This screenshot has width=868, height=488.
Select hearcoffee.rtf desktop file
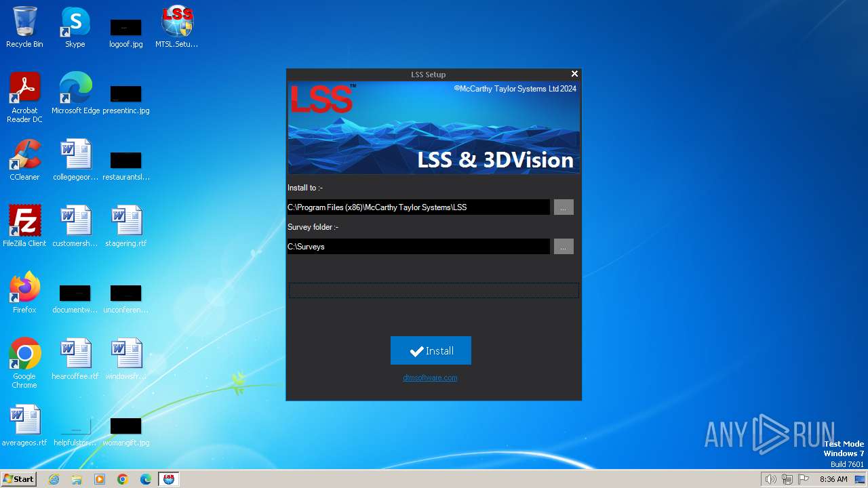coord(75,359)
